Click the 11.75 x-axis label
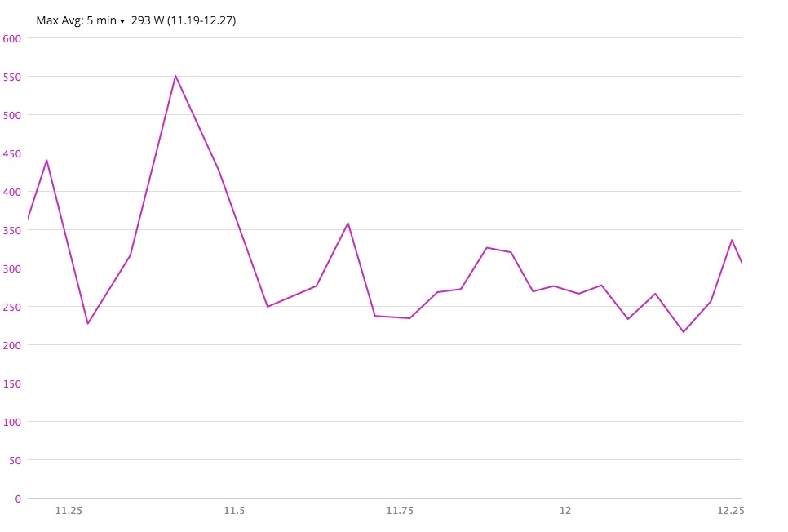 [x=400, y=511]
